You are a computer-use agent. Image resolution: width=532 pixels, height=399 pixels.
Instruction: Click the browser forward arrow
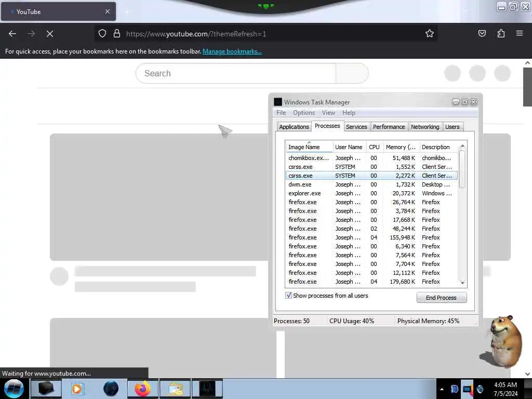click(x=31, y=34)
